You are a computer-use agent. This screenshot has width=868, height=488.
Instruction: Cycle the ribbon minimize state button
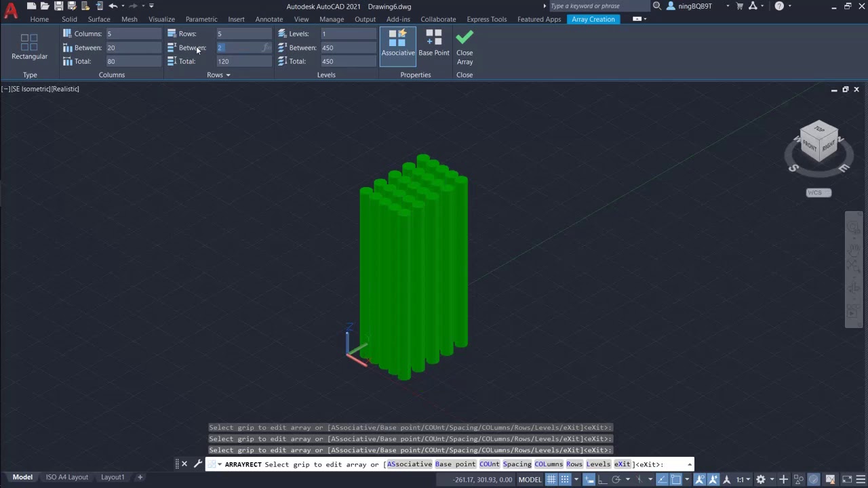coord(637,19)
